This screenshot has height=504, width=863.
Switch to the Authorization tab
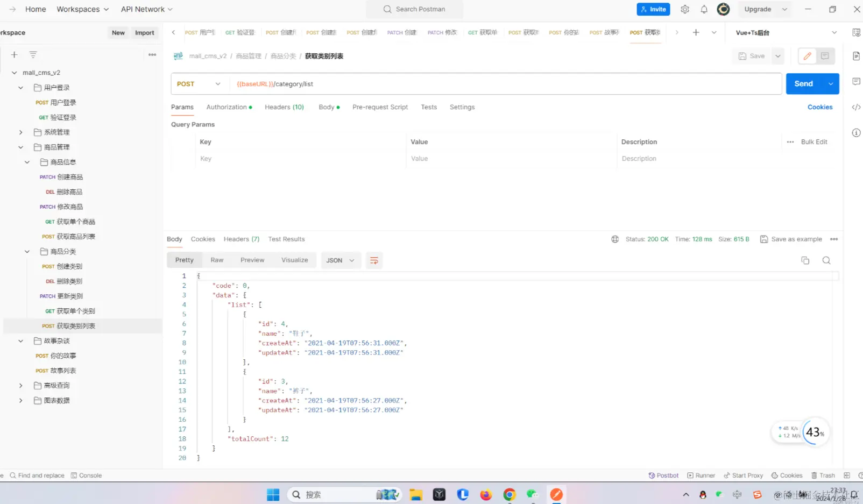(x=229, y=107)
